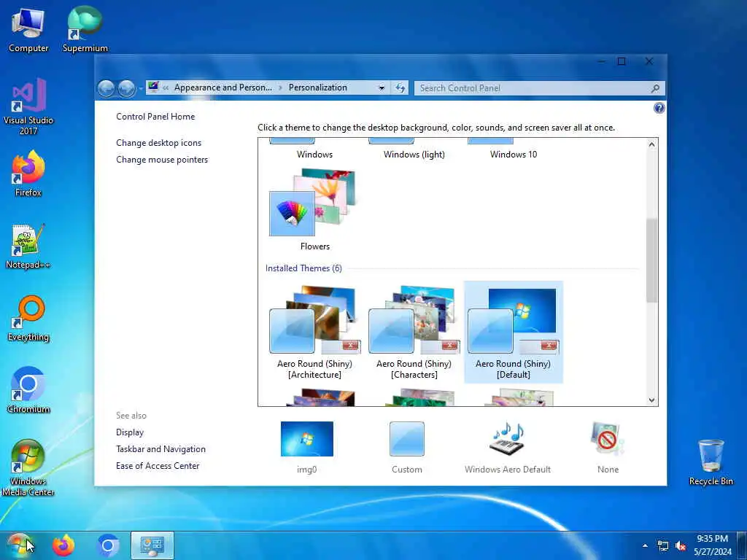The image size is (747, 560).
Task: Select the Everything desktop shortcut
Action: tap(28, 319)
